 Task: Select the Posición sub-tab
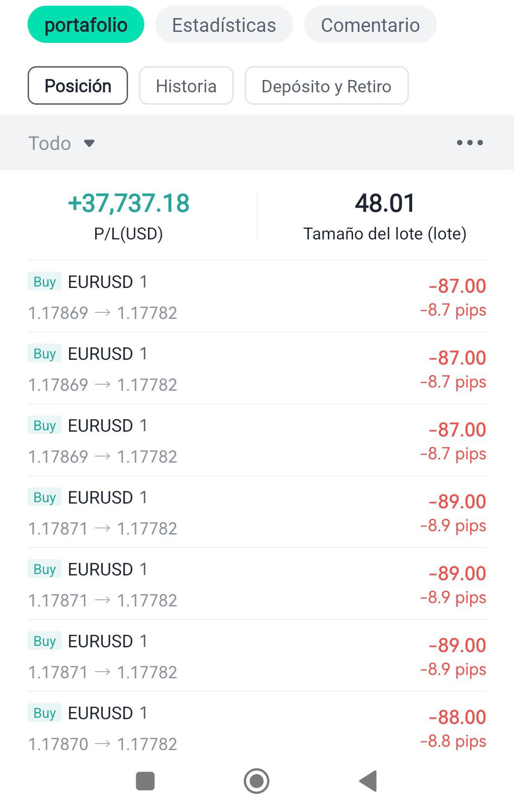tap(78, 86)
